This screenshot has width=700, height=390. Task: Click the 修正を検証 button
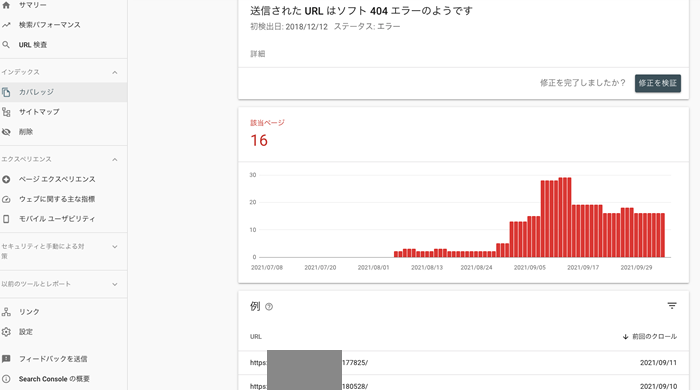(658, 83)
